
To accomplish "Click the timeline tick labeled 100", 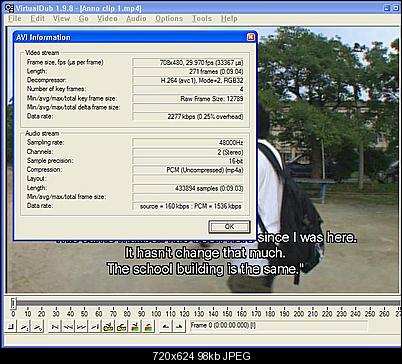I will (x=156, y=314).
